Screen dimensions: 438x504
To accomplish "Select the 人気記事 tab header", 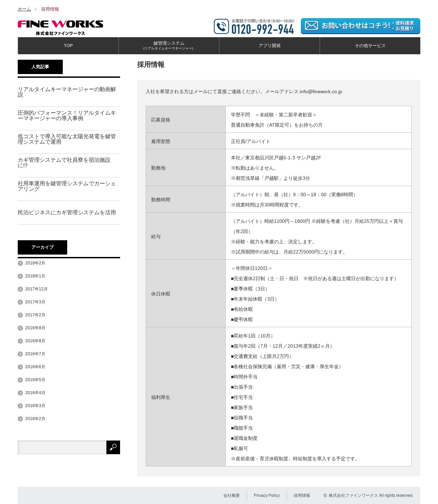I will pyautogui.click(x=40, y=67).
